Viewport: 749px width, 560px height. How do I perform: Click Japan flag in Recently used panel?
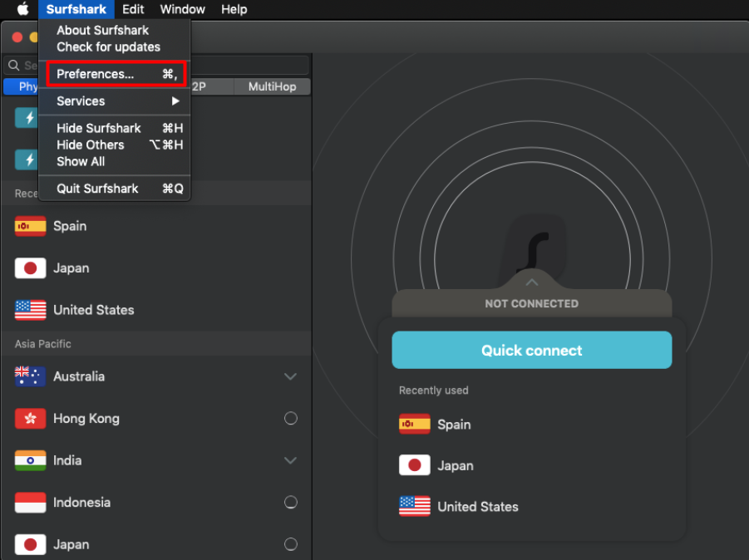[x=415, y=465]
